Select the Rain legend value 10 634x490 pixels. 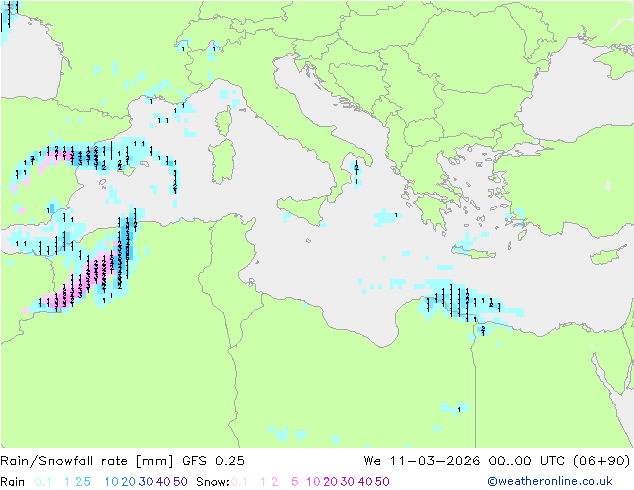[x=112, y=482]
